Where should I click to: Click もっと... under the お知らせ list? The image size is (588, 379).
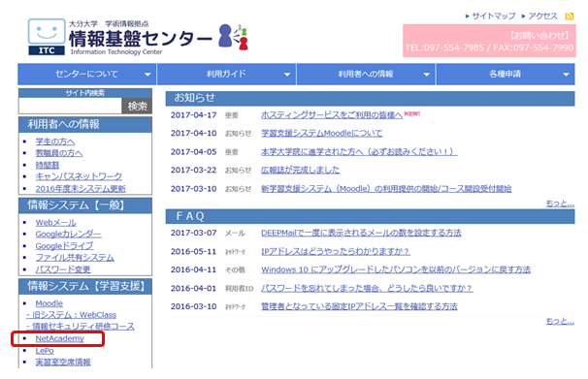(x=560, y=204)
